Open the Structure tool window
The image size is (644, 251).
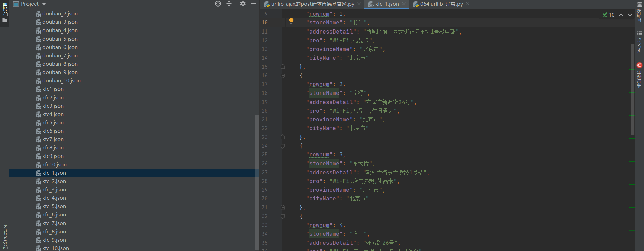click(x=5, y=237)
